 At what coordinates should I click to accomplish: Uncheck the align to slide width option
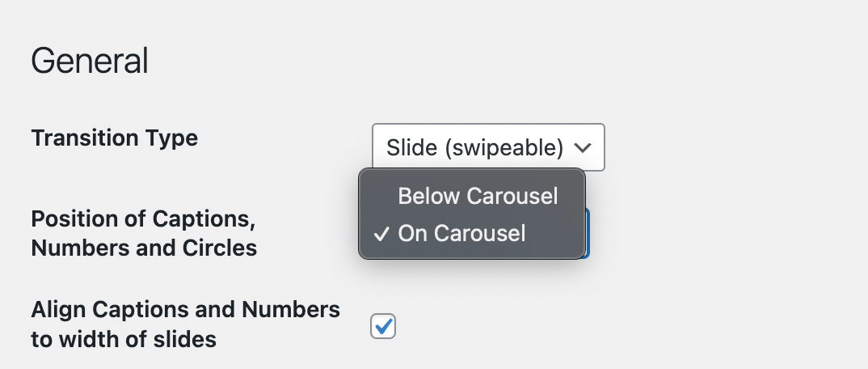click(383, 326)
